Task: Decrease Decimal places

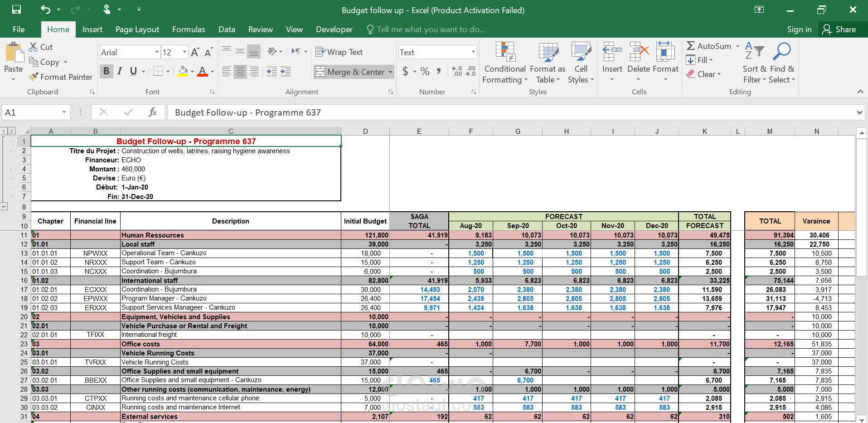Action: 470,71
